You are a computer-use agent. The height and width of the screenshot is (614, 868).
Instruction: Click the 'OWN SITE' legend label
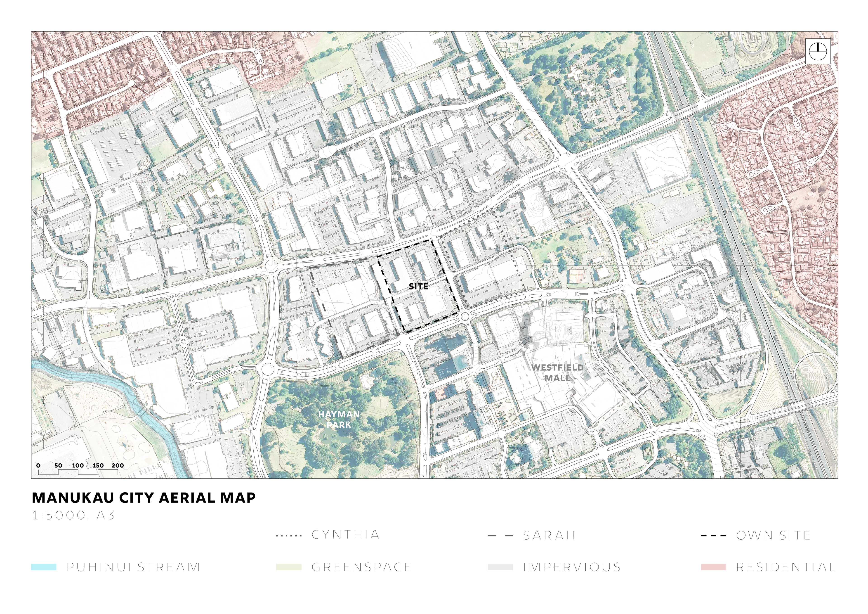774,535
